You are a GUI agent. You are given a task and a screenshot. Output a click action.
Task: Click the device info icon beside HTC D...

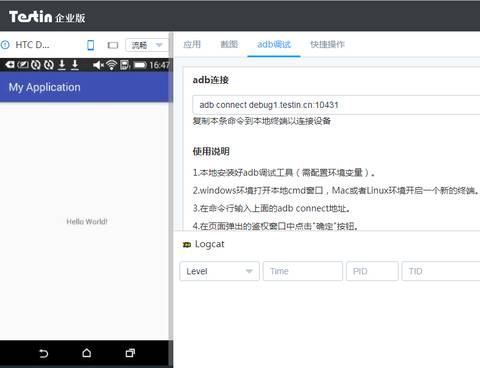[x=5, y=45]
